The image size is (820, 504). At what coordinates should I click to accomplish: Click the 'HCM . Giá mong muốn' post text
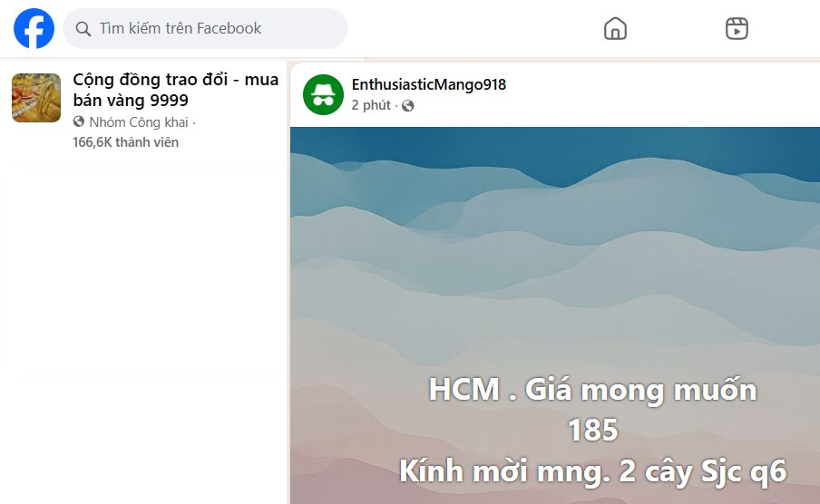pyautogui.click(x=593, y=391)
